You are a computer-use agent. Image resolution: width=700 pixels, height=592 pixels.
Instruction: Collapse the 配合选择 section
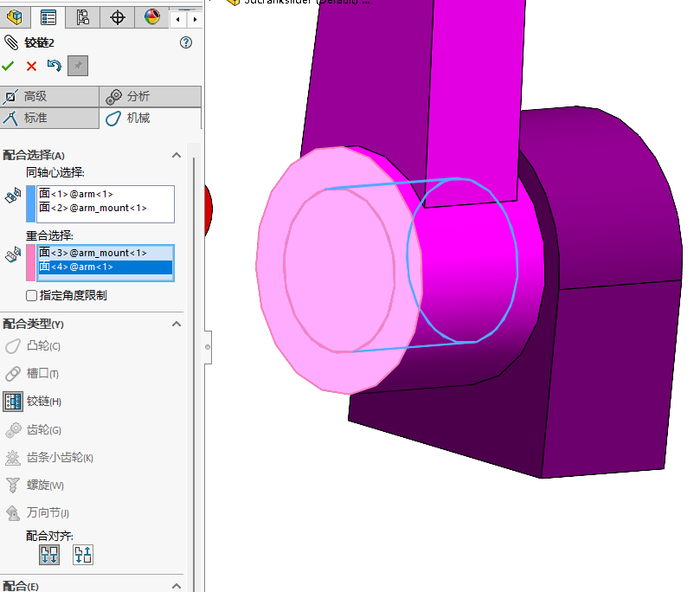[x=177, y=155]
